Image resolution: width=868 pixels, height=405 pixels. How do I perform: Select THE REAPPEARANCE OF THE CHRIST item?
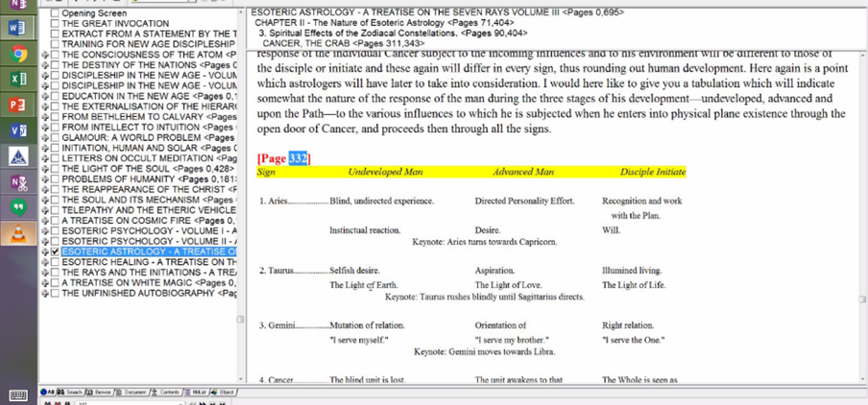point(150,189)
